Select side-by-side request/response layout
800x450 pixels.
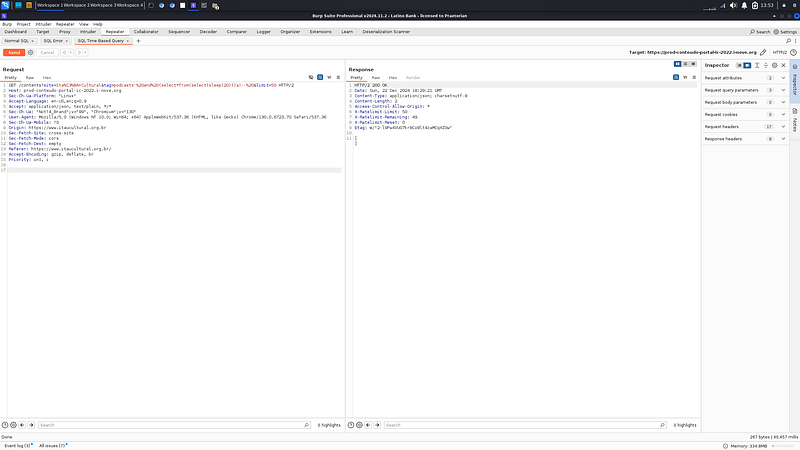coord(678,64)
